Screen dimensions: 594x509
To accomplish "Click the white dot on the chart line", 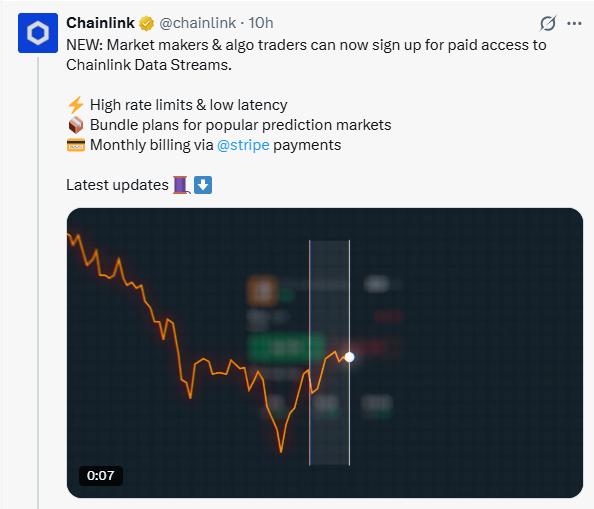I will point(350,357).
